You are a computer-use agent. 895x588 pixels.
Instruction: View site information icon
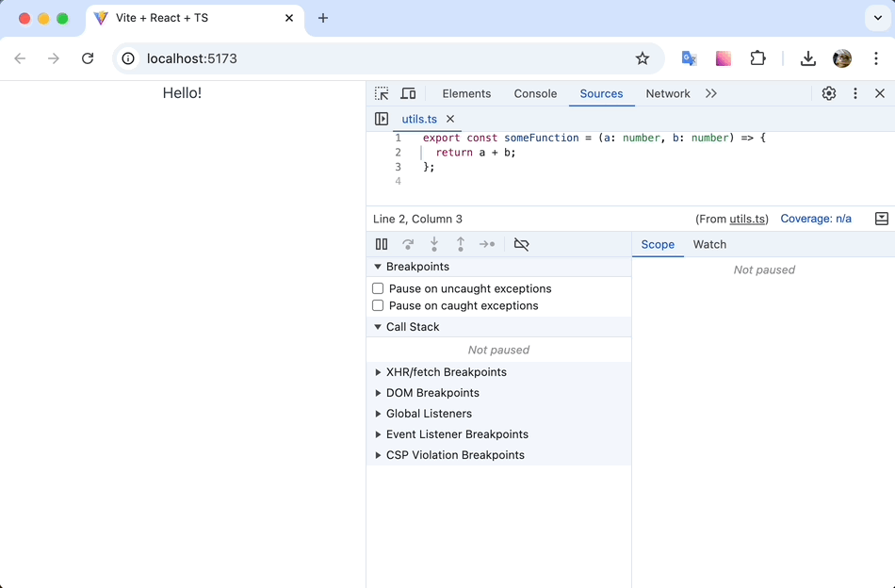(128, 58)
